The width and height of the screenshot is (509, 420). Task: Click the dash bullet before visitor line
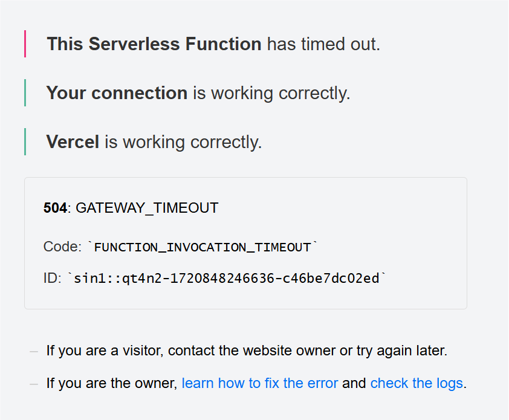(34, 352)
